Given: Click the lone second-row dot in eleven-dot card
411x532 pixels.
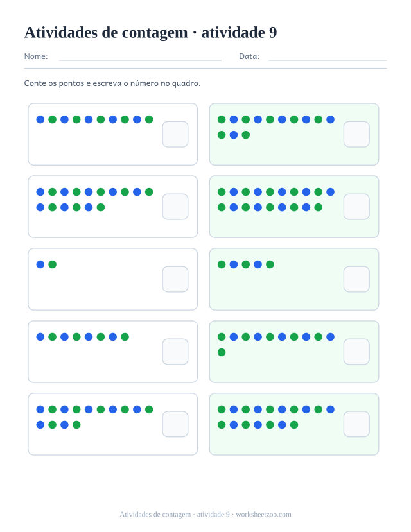Looking at the screenshot, I should click(x=222, y=352).
